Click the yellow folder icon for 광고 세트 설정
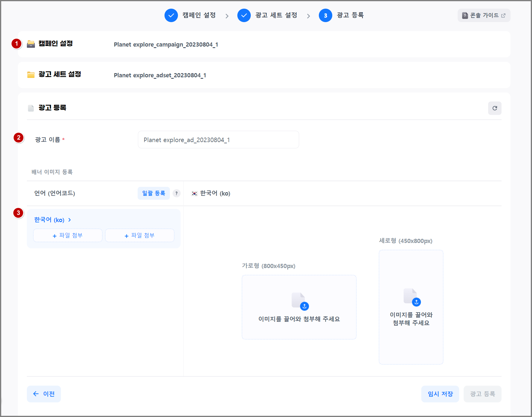 point(31,75)
